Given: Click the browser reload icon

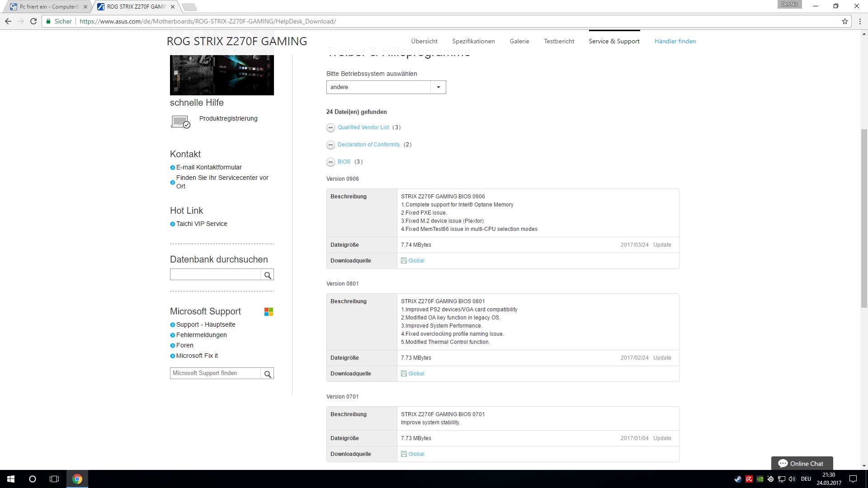Looking at the screenshot, I should click(33, 21).
